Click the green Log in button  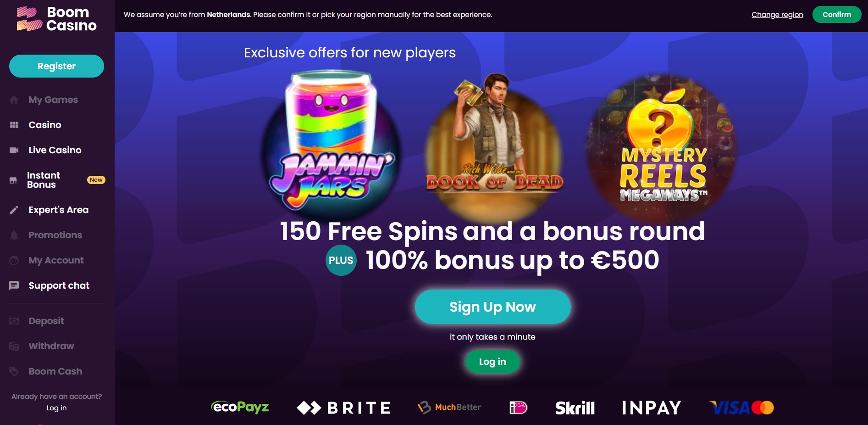[x=492, y=362]
